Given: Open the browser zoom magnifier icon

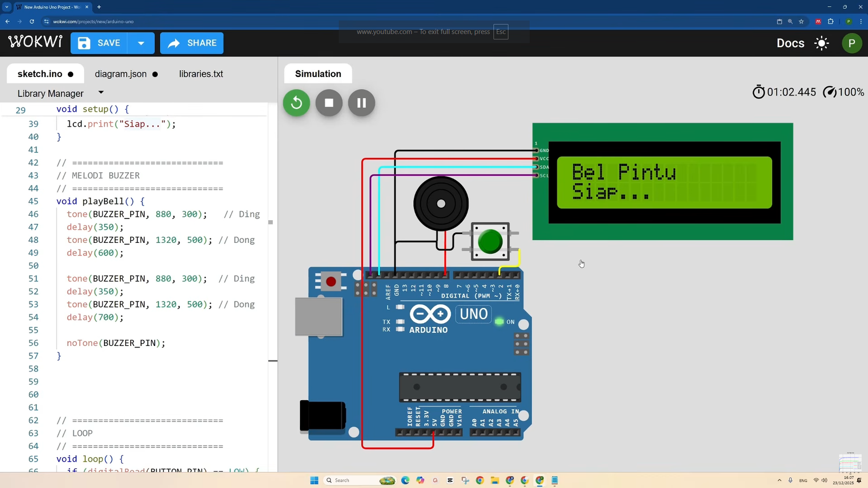Looking at the screenshot, I should (790, 22).
